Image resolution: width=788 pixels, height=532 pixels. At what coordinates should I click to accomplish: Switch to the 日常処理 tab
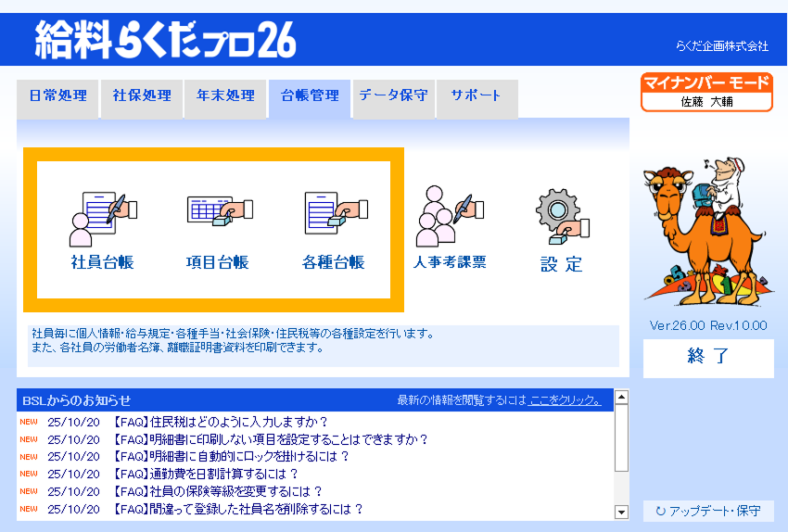click(57, 96)
